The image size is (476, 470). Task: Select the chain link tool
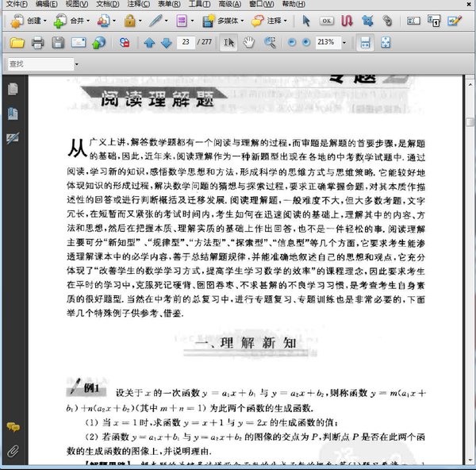coord(387,21)
